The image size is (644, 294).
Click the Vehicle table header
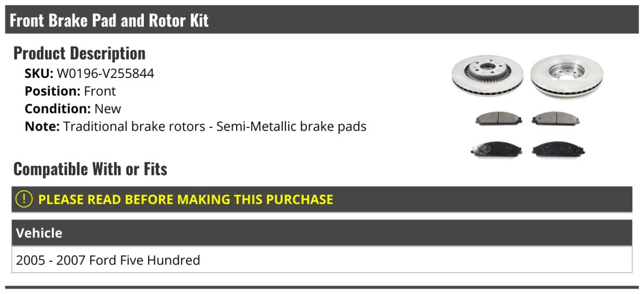click(x=39, y=233)
